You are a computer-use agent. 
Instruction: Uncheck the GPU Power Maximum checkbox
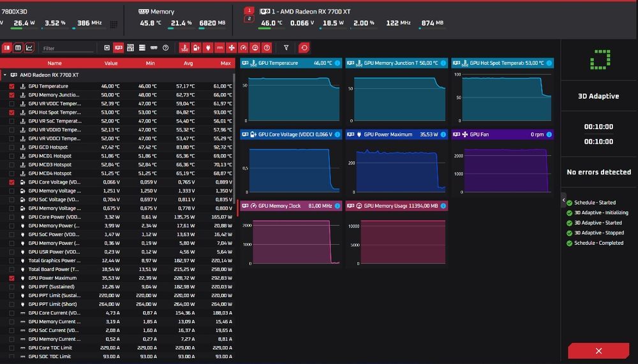[11, 278]
